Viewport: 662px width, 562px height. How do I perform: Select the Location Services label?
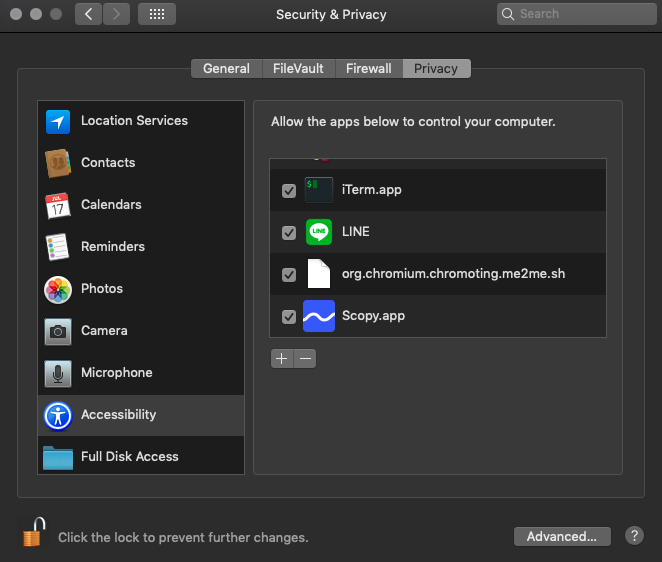(134, 121)
